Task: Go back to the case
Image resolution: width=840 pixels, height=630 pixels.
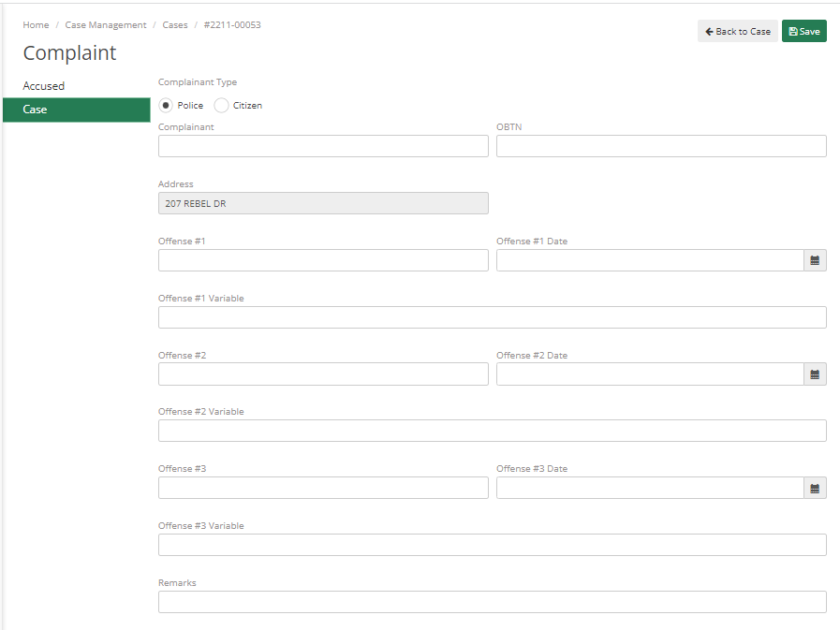Action: [x=738, y=31]
